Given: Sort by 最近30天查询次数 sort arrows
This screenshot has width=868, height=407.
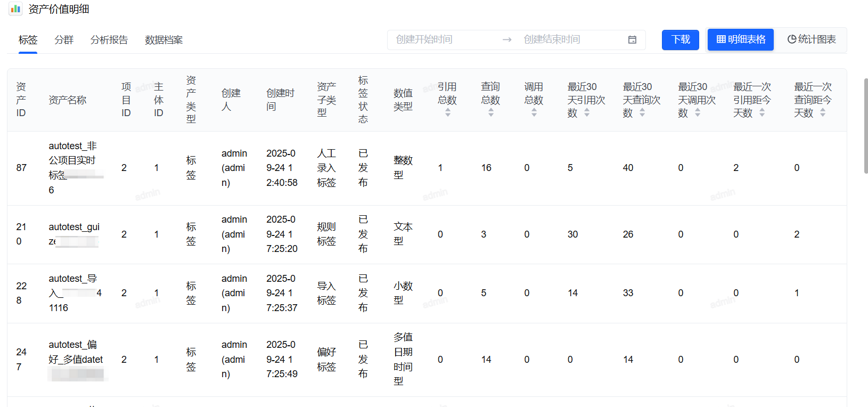Looking at the screenshot, I should (642, 112).
